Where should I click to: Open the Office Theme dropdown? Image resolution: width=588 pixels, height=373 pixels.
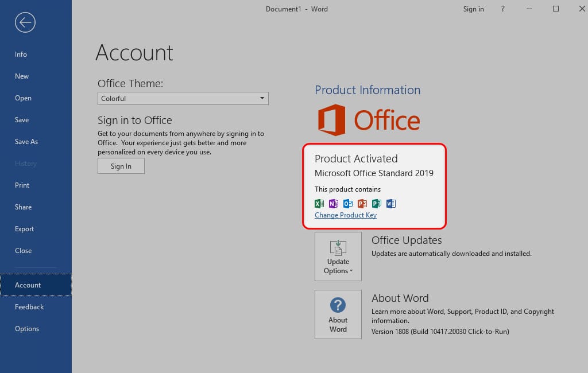click(x=183, y=99)
